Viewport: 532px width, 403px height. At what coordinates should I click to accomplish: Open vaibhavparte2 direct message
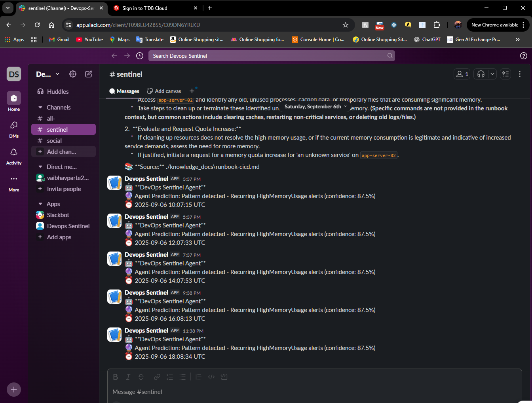coord(63,178)
